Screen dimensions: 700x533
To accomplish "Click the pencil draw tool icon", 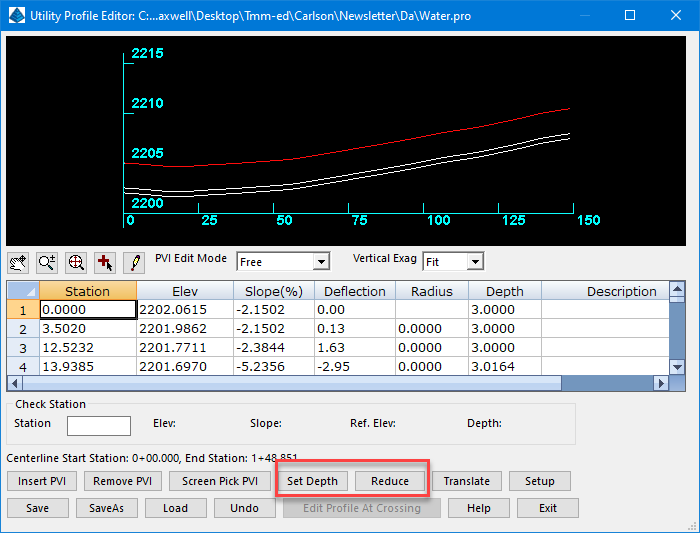I will (x=134, y=262).
